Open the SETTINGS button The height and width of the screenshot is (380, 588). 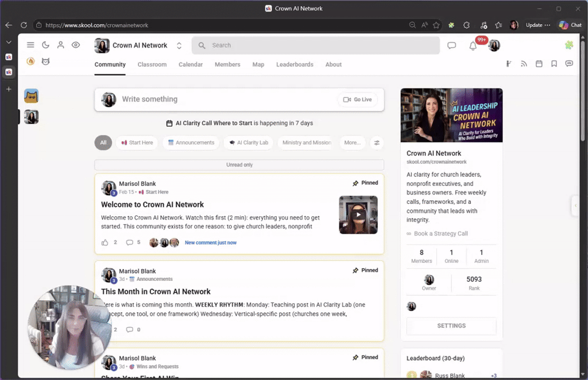click(x=451, y=326)
